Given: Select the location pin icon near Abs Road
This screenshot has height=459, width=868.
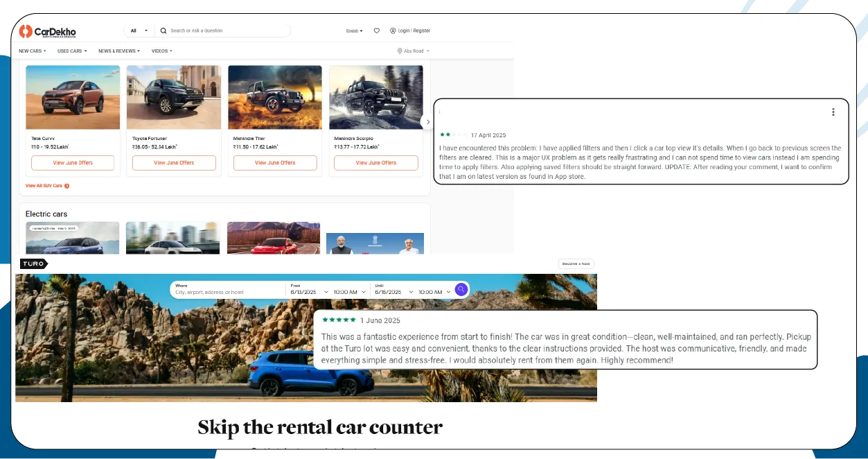Looking at the screenshot, I should (398, 51).
